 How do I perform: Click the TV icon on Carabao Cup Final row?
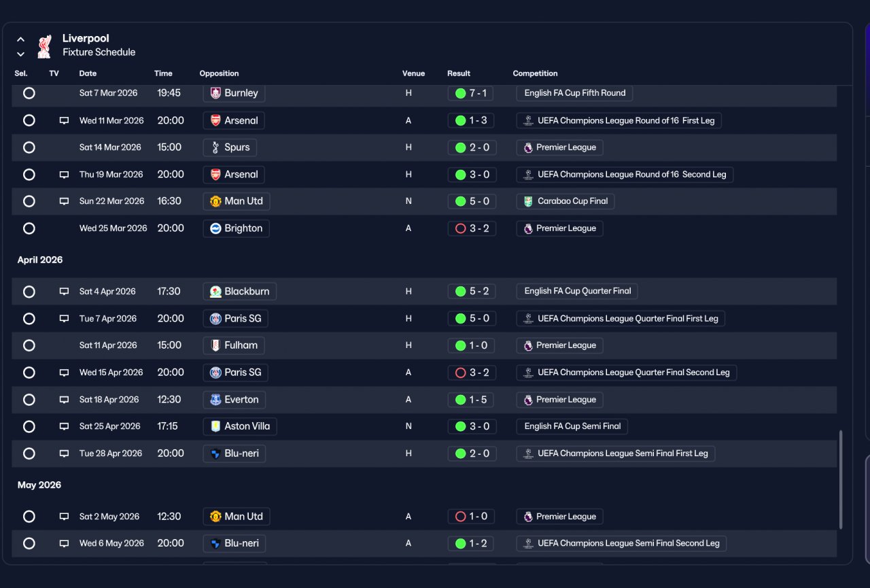(x=64, y=201)
